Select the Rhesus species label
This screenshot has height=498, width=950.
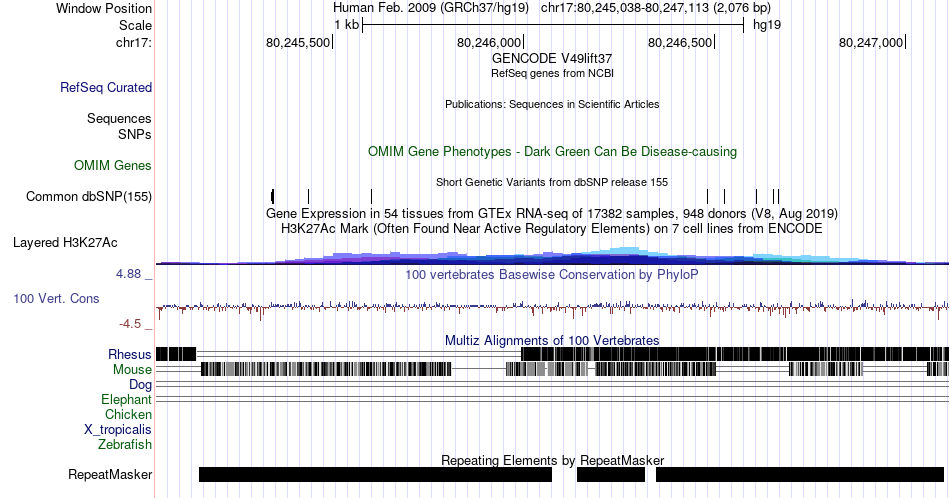[x=130, y=354]
